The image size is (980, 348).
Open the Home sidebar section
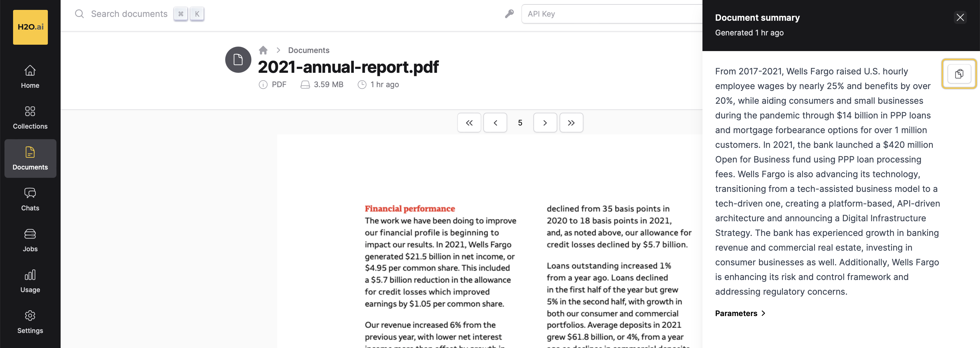point(30,77)
